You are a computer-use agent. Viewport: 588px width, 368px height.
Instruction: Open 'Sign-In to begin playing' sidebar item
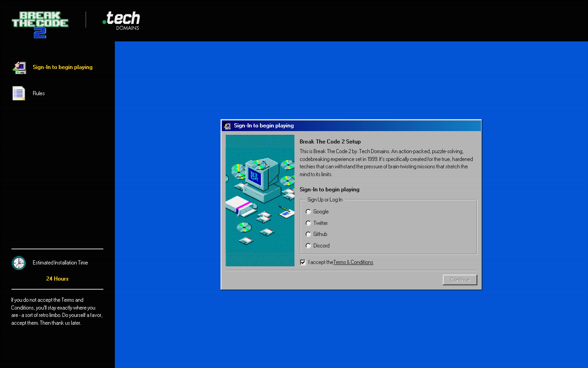[x=62, y=67]
